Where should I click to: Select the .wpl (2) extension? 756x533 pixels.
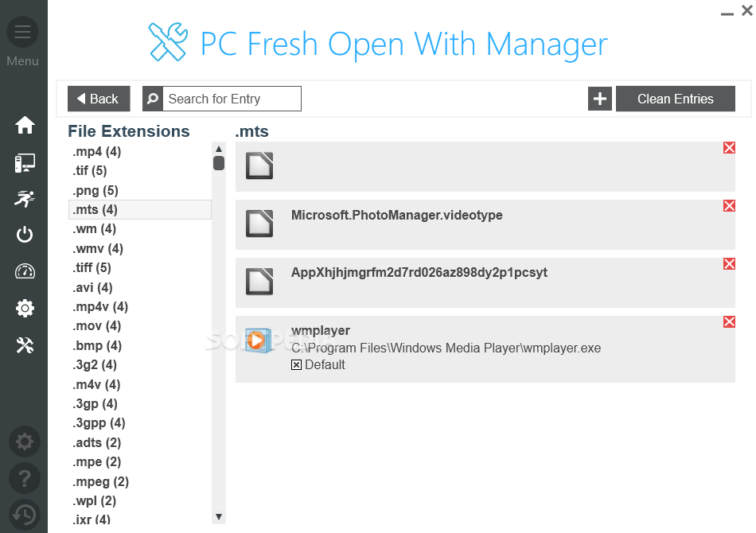(x=94, y=501)
